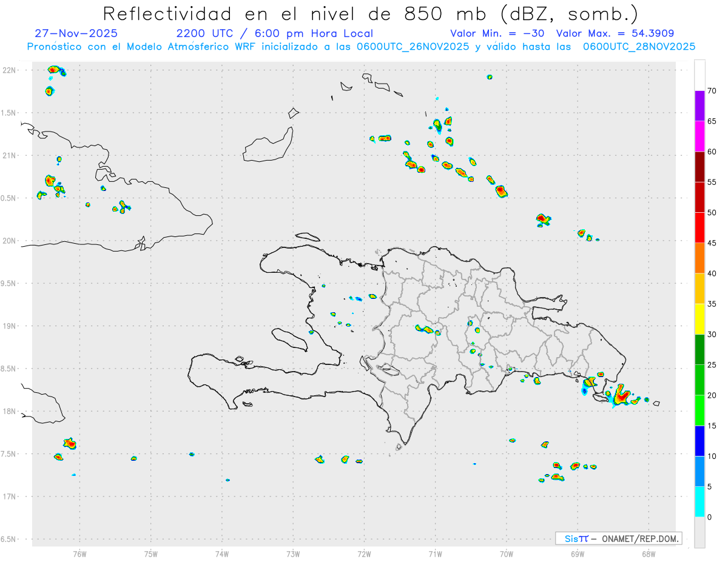Click the medium green 20–25 dBZ colorbar segment
Viewport: 728px width, 562px height.
699,380
